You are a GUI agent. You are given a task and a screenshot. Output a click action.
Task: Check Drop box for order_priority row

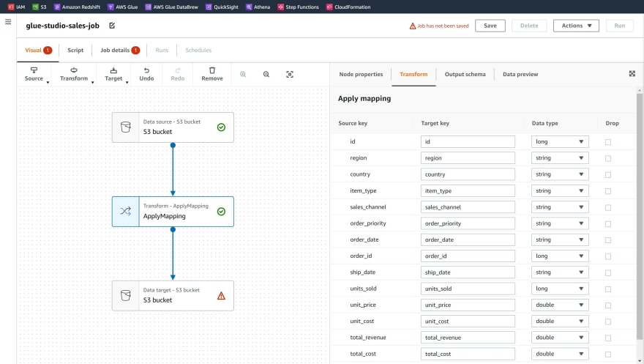point(608,224)
